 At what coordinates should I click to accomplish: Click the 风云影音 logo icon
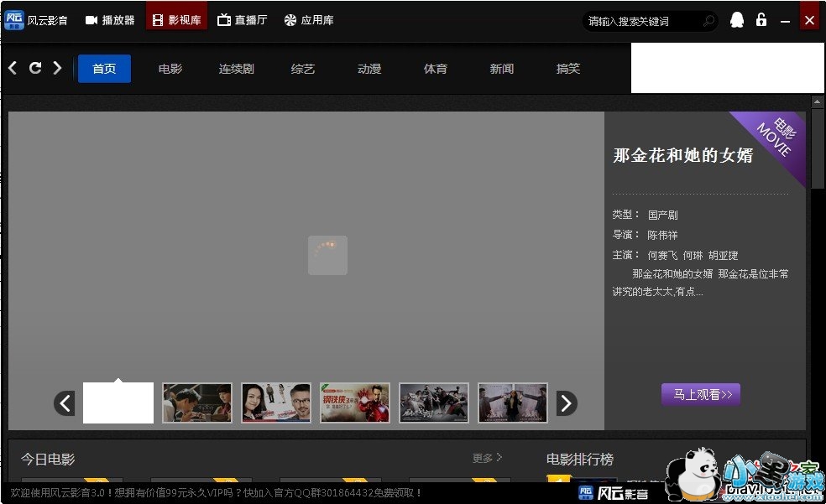click(x=13, y=20)
